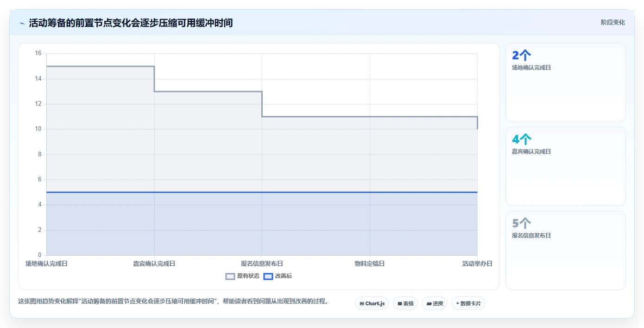Click the y-axis value 14
The height and width of the screenshot is (328, 644).
coord(38,79)
